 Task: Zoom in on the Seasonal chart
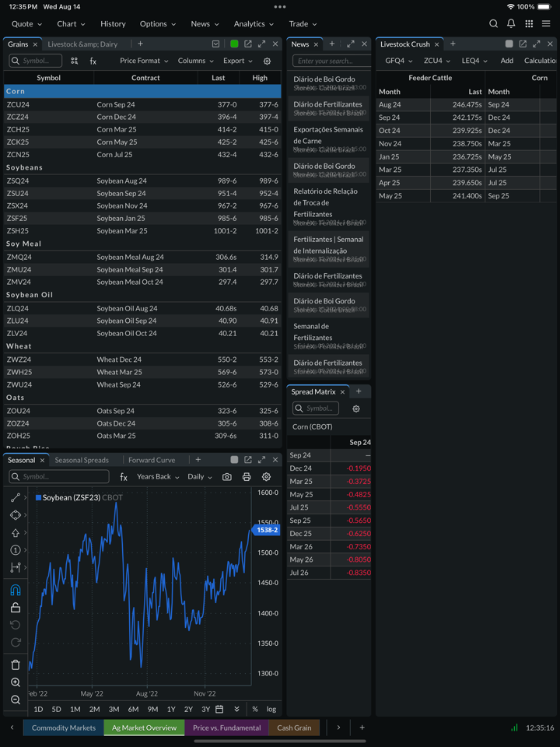coord(16,682)
